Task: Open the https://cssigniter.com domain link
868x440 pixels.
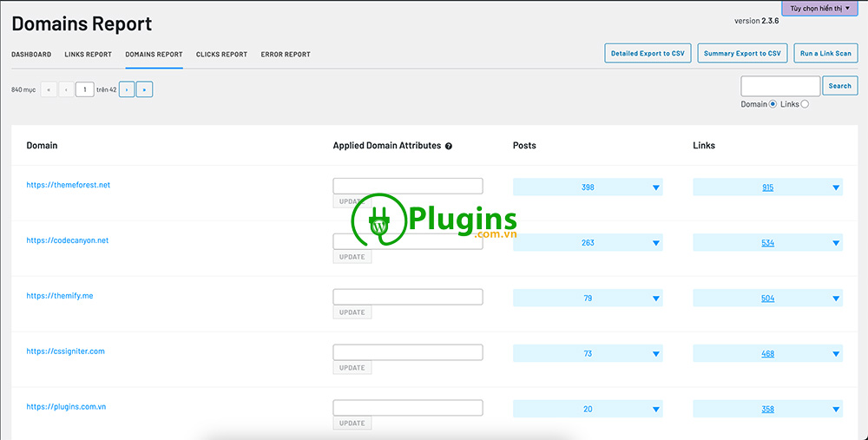Action: coord(65,351)
